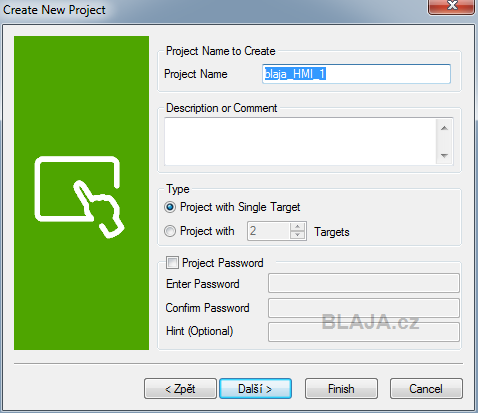The width and height of the screenshot is (478, 413).
Task: Click the Confirm Password field
Action: [x=364, y=308]
